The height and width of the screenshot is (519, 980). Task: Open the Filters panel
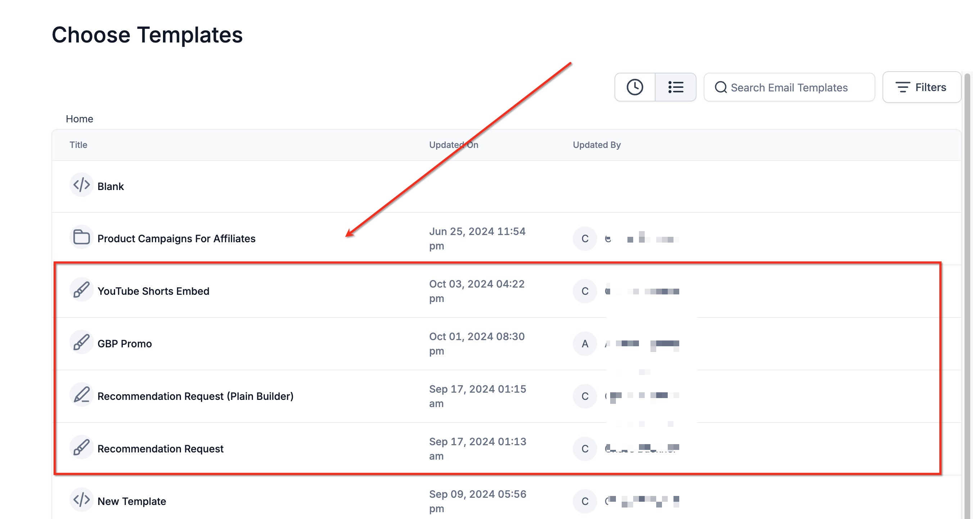921,87
